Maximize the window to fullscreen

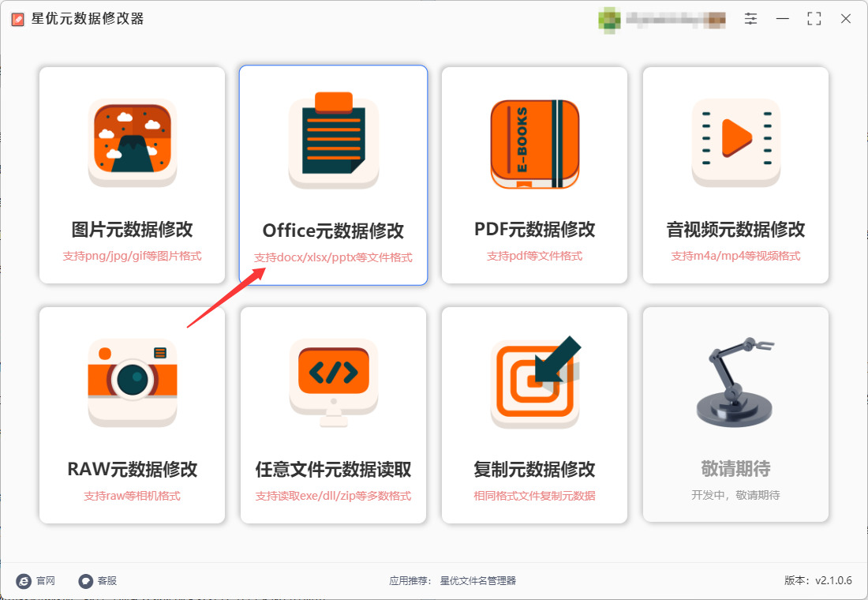(x=814, y=19)
